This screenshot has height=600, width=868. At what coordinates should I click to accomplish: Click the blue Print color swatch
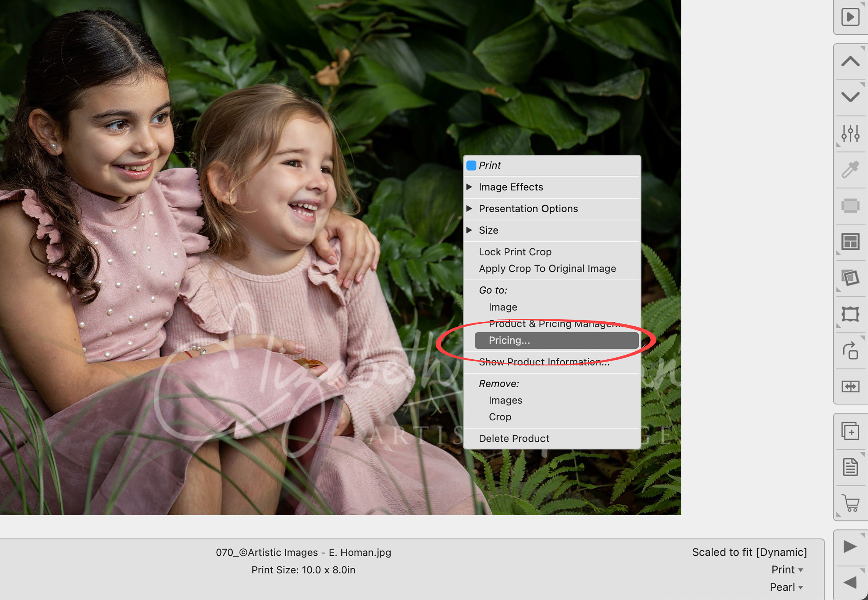(471, 165)
